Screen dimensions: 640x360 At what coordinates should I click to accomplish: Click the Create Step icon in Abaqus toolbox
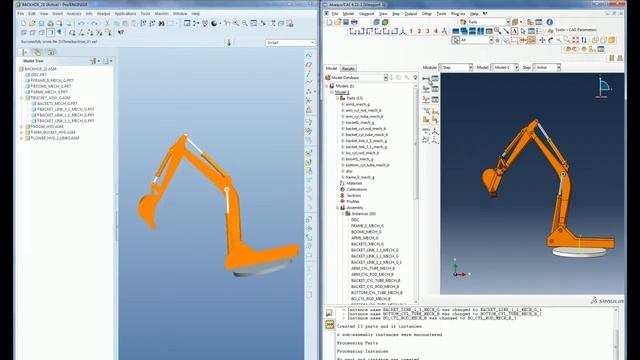426,78
